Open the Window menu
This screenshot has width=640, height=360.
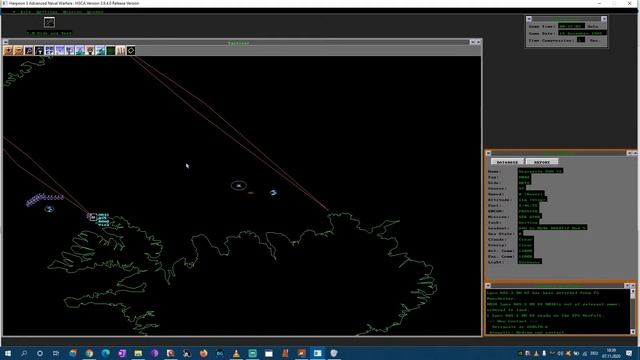[95, 12]
